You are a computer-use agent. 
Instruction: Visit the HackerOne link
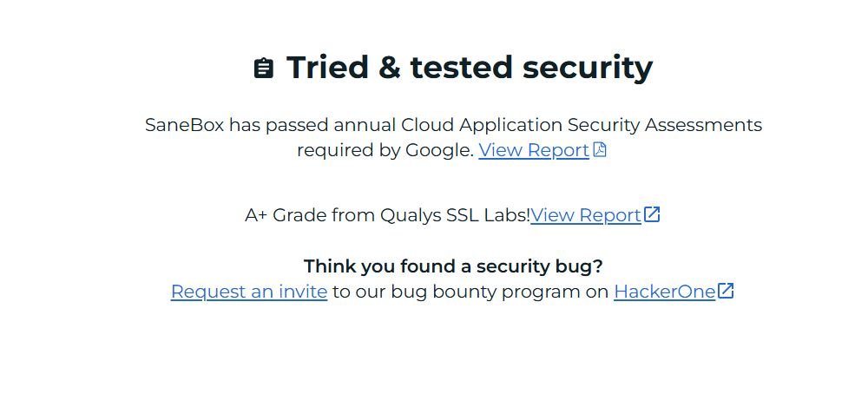point(664,292)
